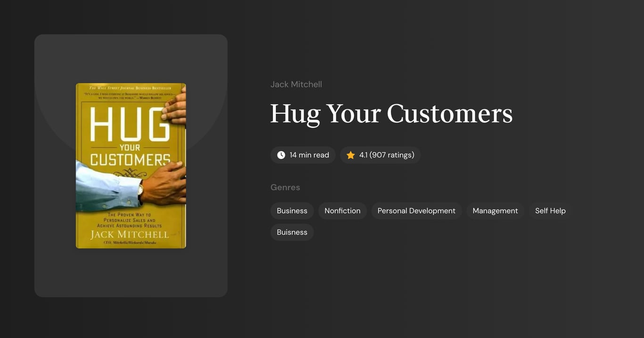The height and width of the screenshot is (338, 644).
Task: Click the orange star rating icon
Action: pos(350,155)
